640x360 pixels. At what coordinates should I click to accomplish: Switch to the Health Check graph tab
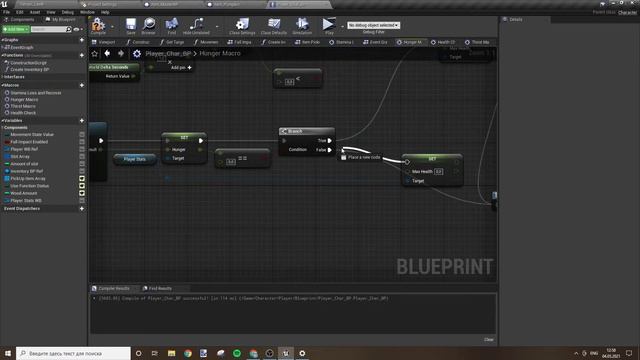[443, 42]
